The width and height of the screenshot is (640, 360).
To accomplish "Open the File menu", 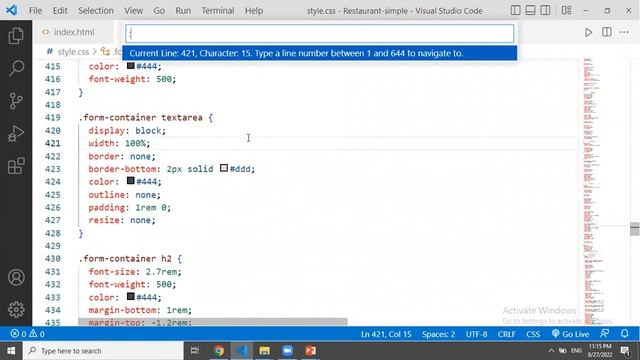I will coord(36,11).
